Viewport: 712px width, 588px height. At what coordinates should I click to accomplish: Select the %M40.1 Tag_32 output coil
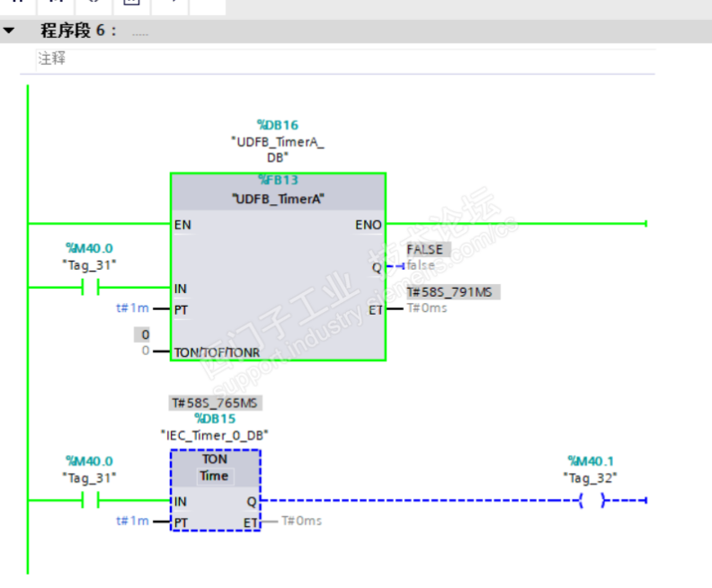coord(592,500)
